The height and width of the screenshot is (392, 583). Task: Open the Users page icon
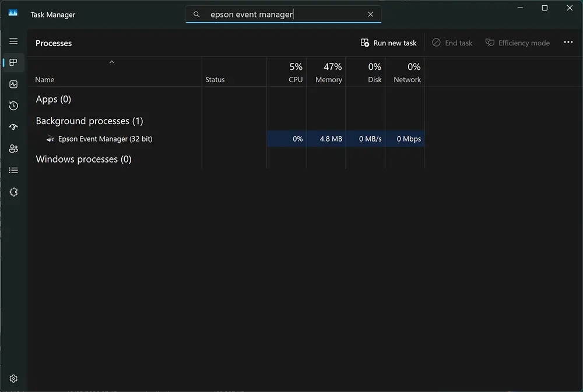(x=13, y=149)
